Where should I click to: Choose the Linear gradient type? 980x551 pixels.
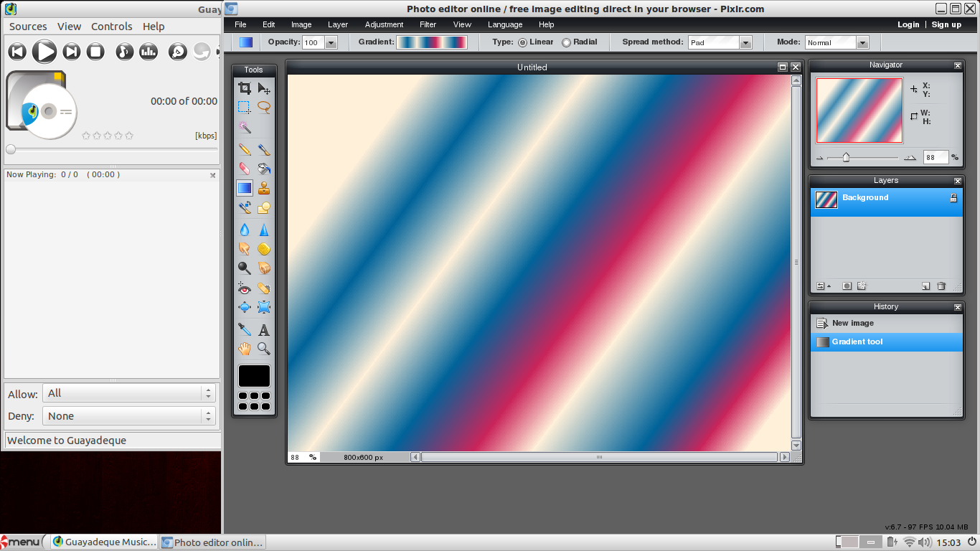point(522,42)
